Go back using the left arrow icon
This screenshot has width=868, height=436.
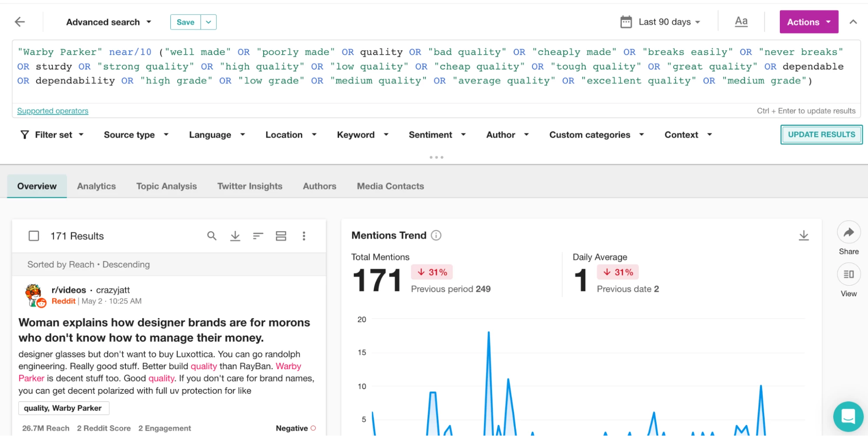[x=20, y=22]
